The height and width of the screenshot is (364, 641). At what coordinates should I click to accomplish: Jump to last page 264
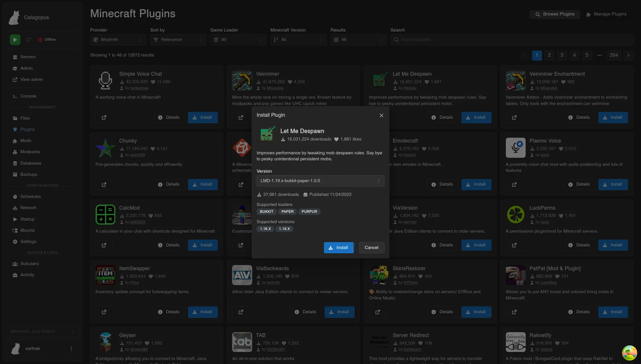[x=614, y=55]
